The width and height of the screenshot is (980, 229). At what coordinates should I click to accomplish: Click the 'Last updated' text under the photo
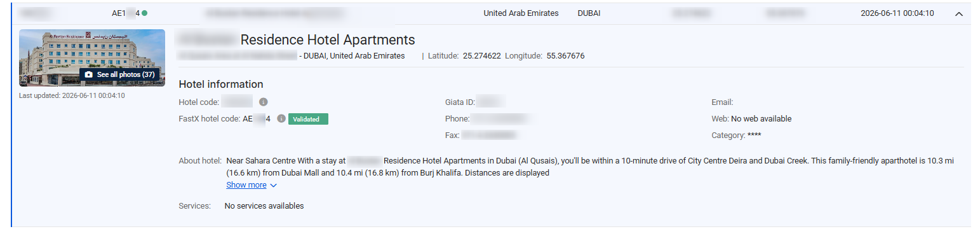[72, 95]
